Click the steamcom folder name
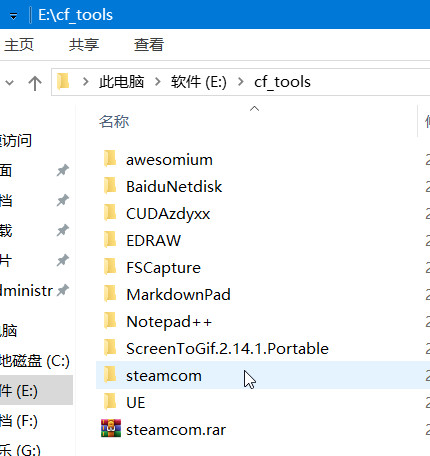430x456 pixels. click(x=164, y=376)
